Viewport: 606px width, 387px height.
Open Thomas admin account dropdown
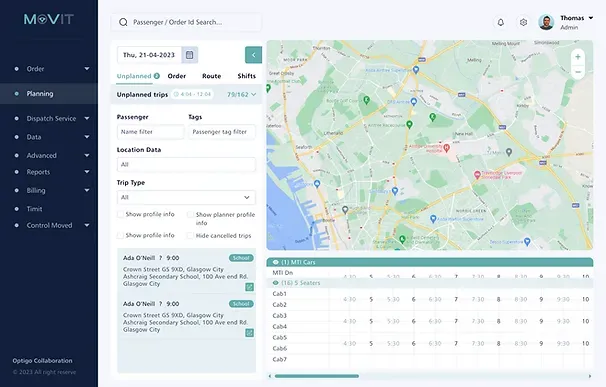(x=591, y=18)
